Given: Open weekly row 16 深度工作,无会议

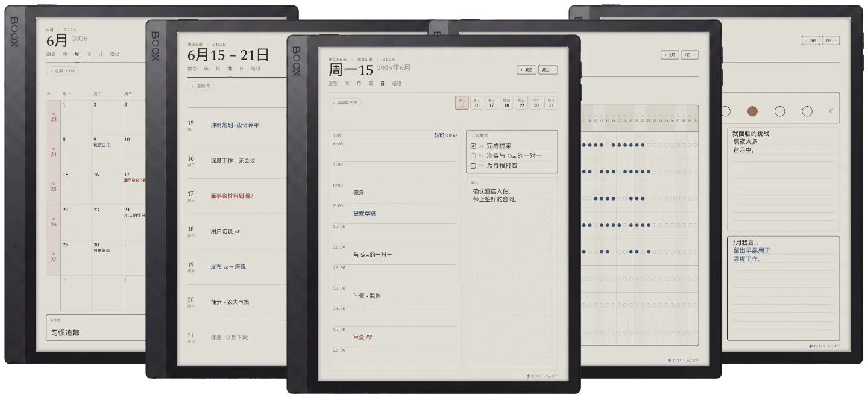Looking at the screenshot, I should (236, 161).
